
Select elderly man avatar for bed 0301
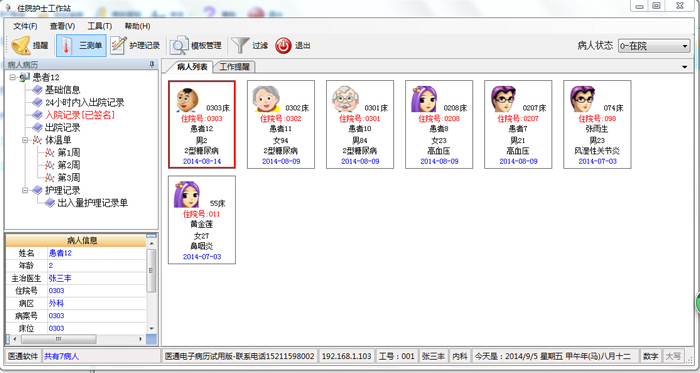pos(346,99)
